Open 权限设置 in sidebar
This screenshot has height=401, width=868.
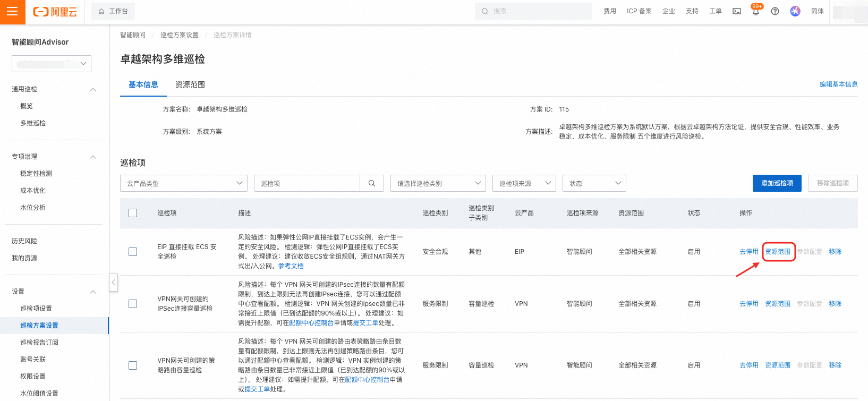[33, 377]
